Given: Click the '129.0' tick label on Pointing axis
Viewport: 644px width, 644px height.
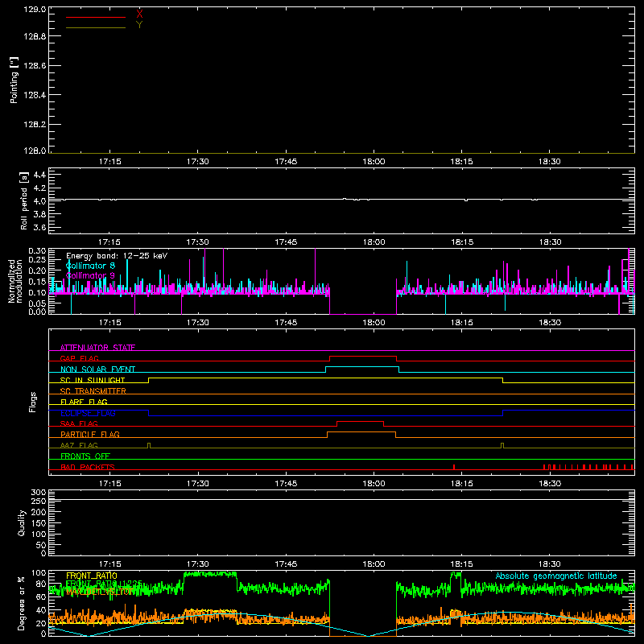Looking at the screenshot, I should point(35,9).
